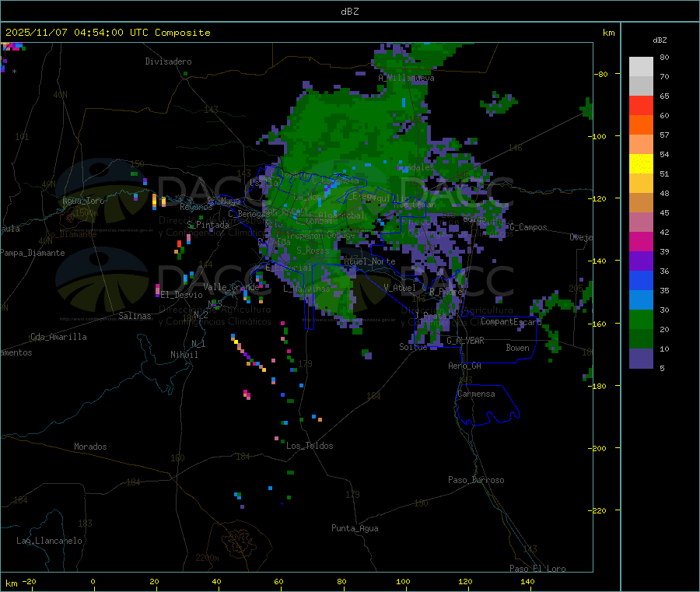Click the 0 km tick on the bottom axis
The width and height of the screenshot is (700, 592).
tap(93, 582)
